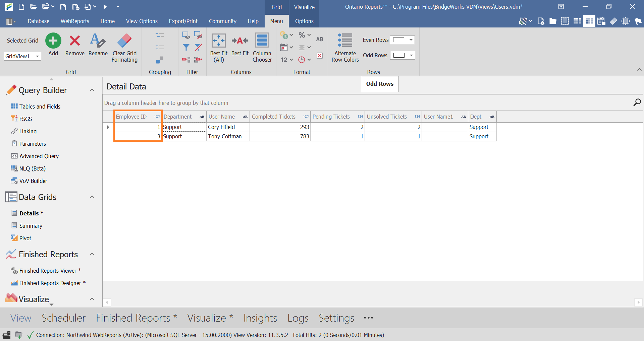
Task: Open the Summary data grid
Action: coord(31,226)
